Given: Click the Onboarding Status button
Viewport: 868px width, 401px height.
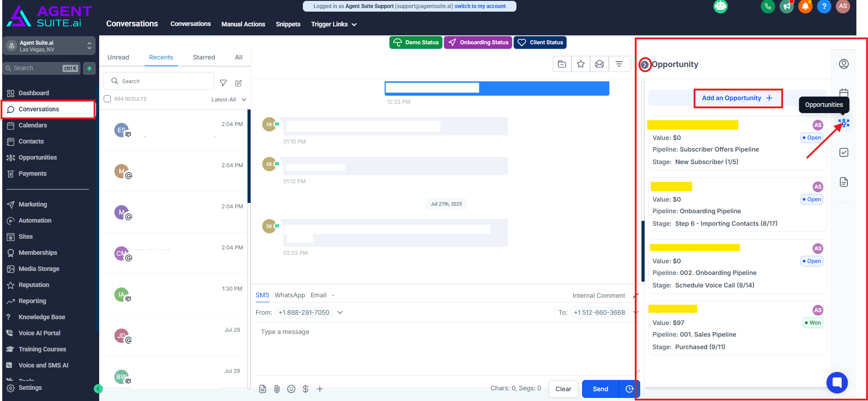Looking at the screenshot, I should (x=478, y=42).
